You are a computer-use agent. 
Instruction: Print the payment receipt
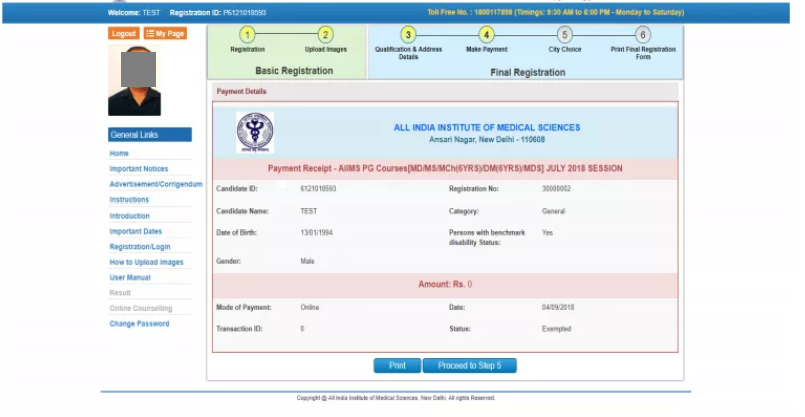[397, 365]
